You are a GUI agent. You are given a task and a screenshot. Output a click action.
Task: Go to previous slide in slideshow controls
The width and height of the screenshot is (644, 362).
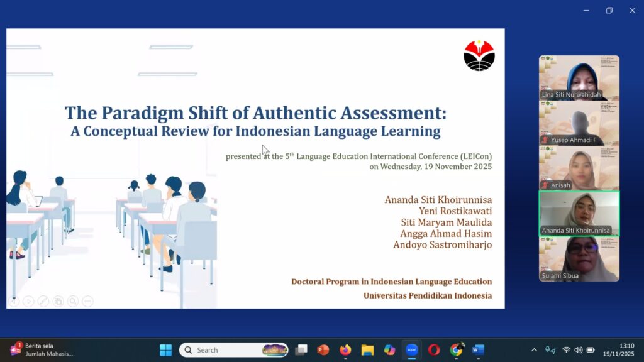[14, 301]
